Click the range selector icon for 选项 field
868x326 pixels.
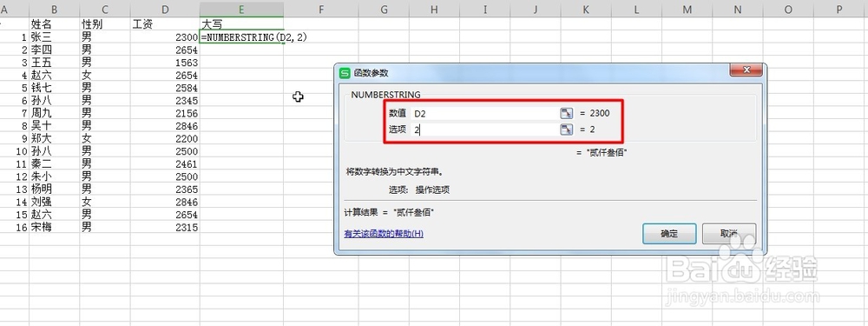click(x=566, y=130)
